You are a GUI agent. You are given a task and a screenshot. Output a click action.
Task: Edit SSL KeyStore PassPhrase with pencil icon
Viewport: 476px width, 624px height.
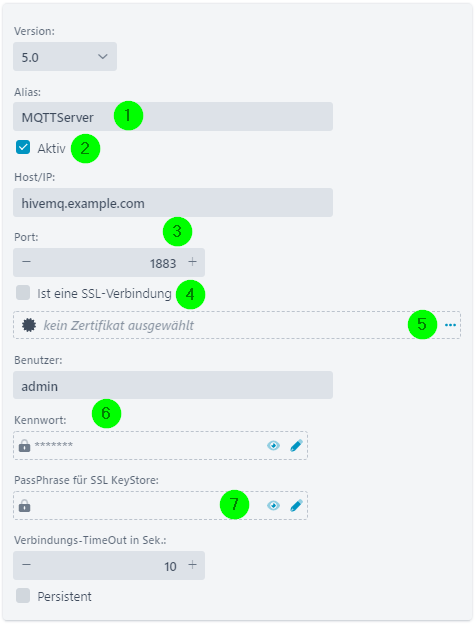(x=296, y=505)
